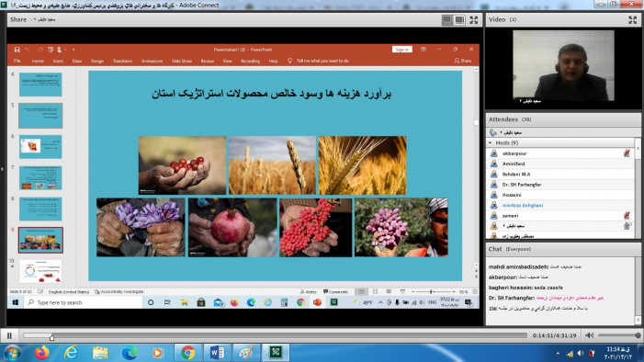The width and height of the screenshot is (644, 362).
Task: Click the PowerPoint Redo icon
Action: [x=40, y=50]
